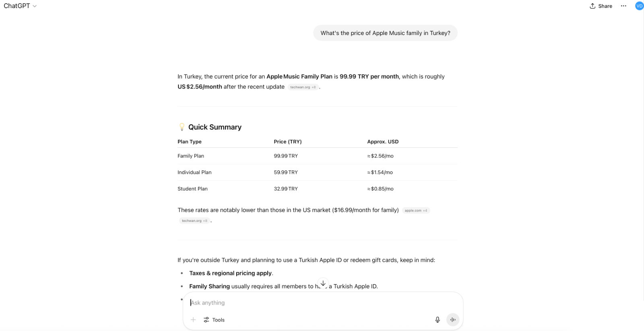The width and height of the screenshot is (644, 331).
Task: Select the '≈$1.54/mo' table cell
Action: (380, 172)
